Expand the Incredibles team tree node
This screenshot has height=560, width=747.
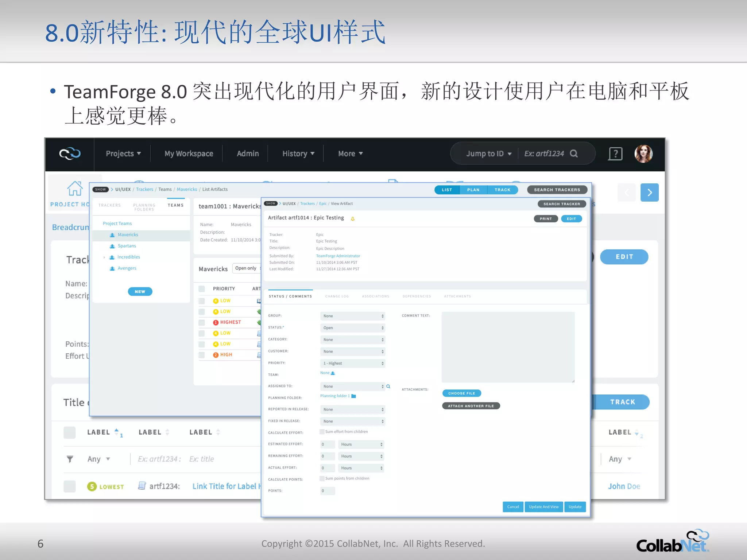104,257
